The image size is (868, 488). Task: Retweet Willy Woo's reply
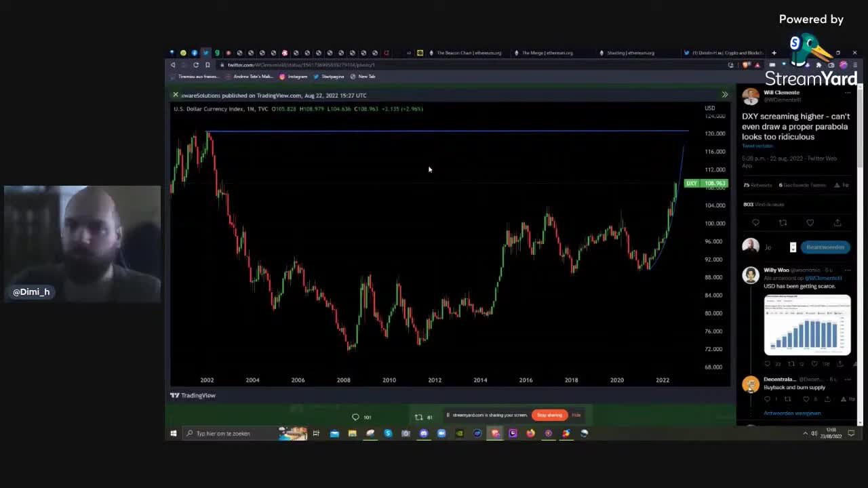point(791,364)
